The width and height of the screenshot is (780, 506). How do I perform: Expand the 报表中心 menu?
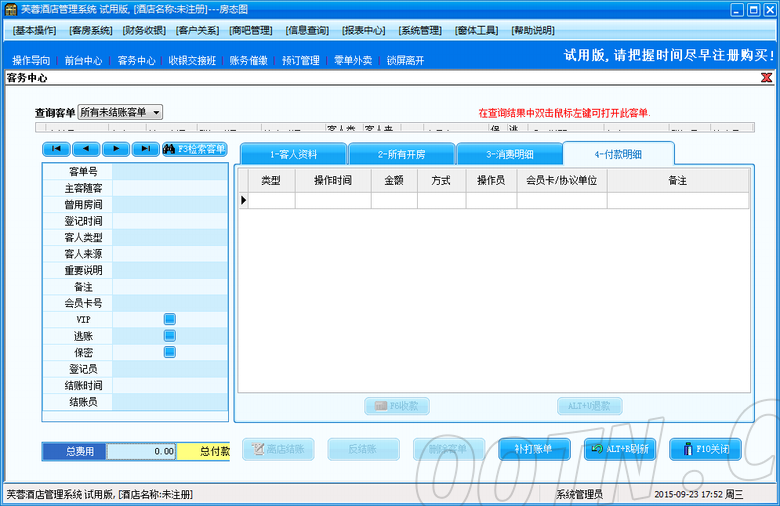point(364,30)
